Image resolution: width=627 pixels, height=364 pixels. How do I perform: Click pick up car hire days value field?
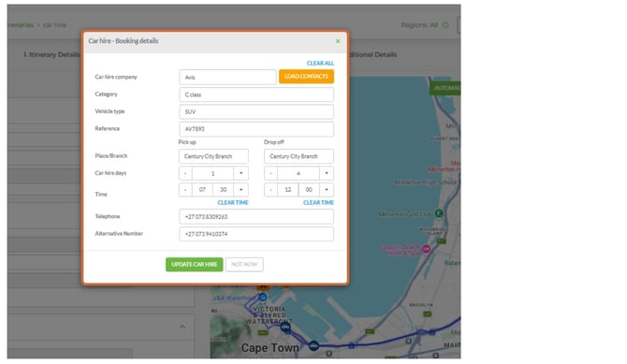212,173
